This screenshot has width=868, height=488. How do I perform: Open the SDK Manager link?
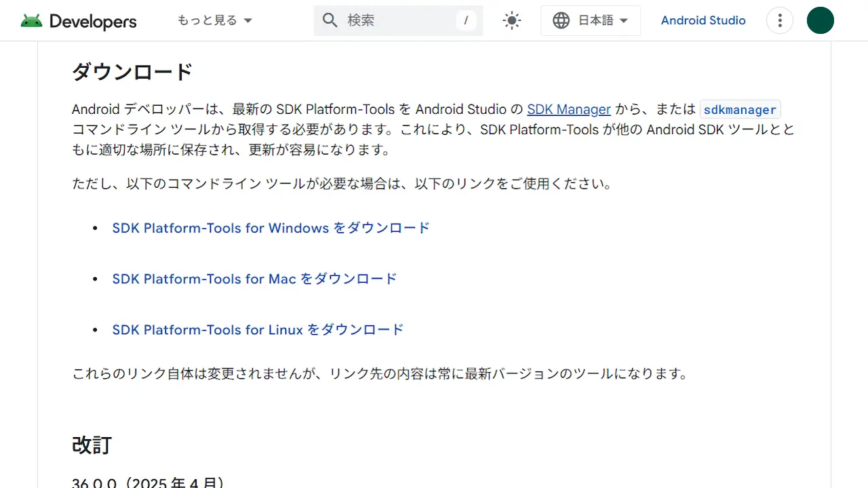(x=569, y=109)
